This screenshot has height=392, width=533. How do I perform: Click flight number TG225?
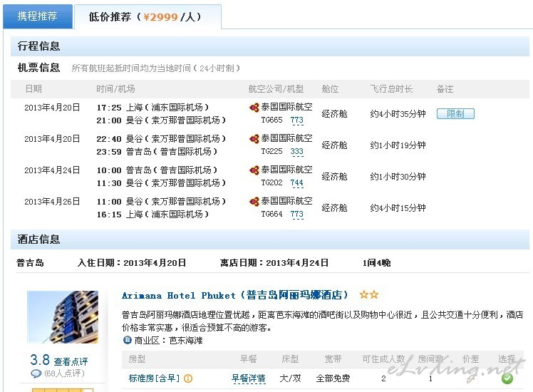coord(271,151)
